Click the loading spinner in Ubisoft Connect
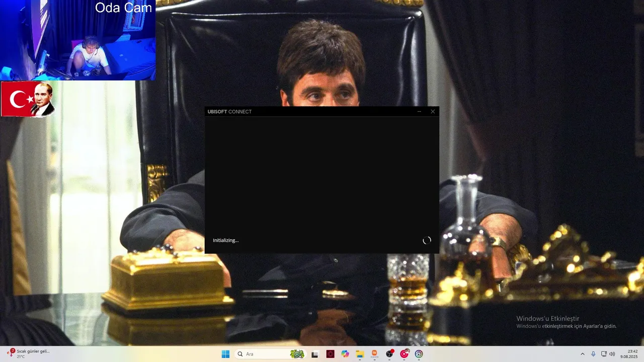644x362 pixels. 427,240
